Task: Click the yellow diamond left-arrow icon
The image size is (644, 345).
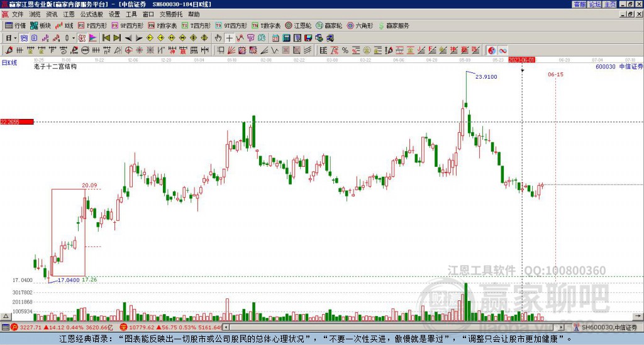Action: point(150,38)
